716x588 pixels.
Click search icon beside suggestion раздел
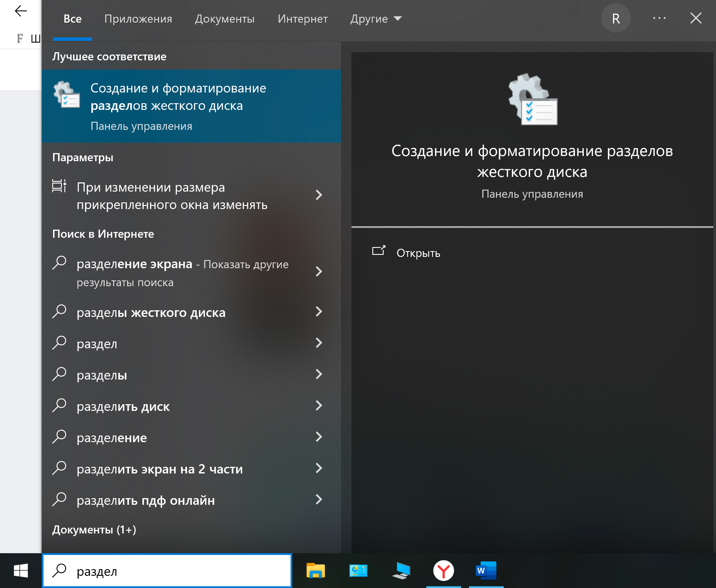59,343
